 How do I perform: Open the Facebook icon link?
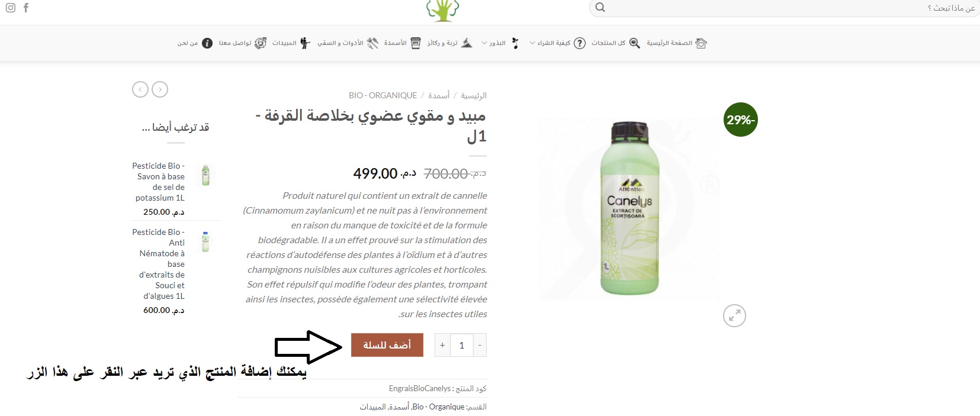[26, 8]
